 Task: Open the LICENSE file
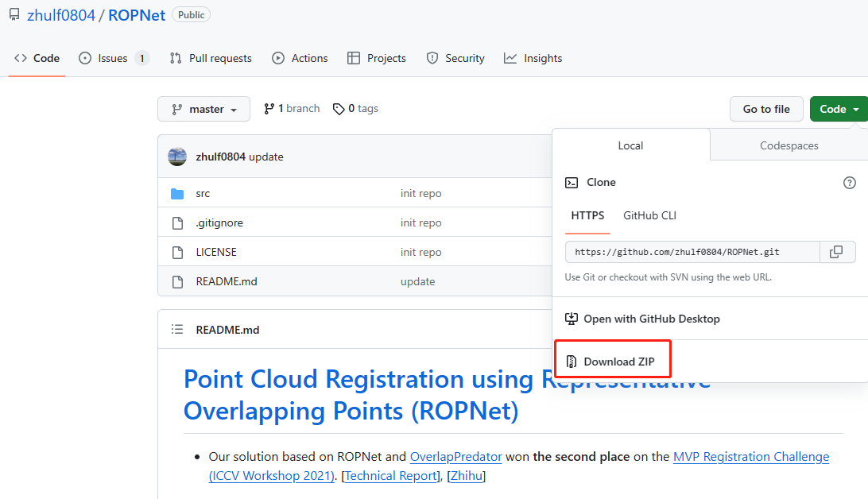click(x=216, y=252)
